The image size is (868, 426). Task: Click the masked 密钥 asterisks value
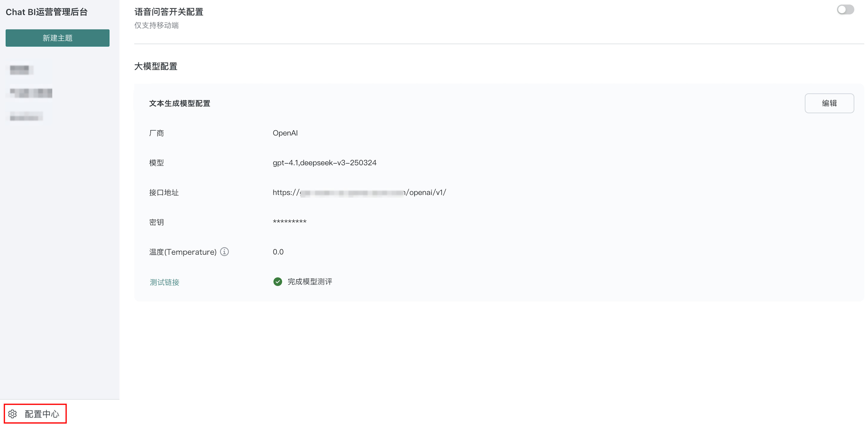(289, 222)
